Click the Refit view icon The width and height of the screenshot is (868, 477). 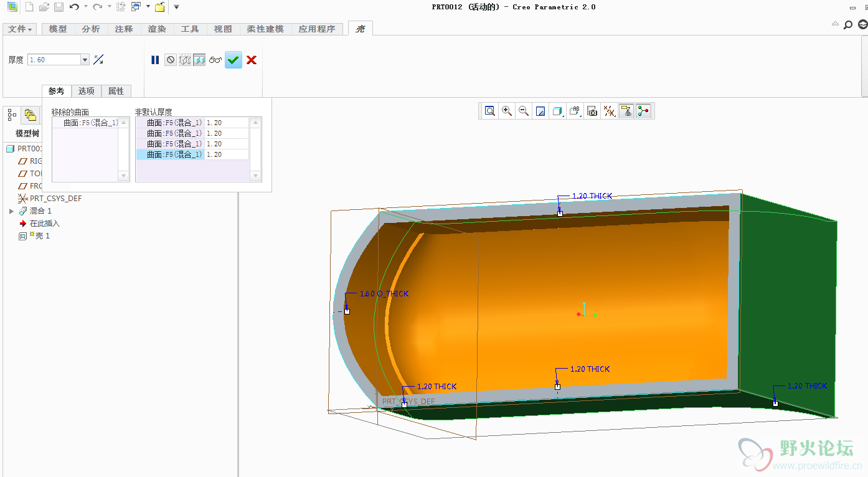[x=490, y=111]
